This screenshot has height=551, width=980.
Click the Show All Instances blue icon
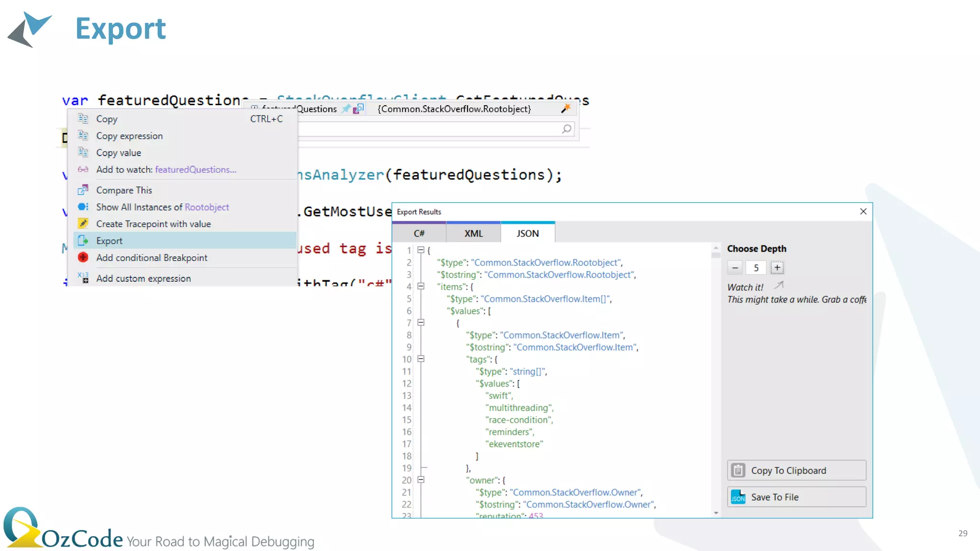(83, 207)
